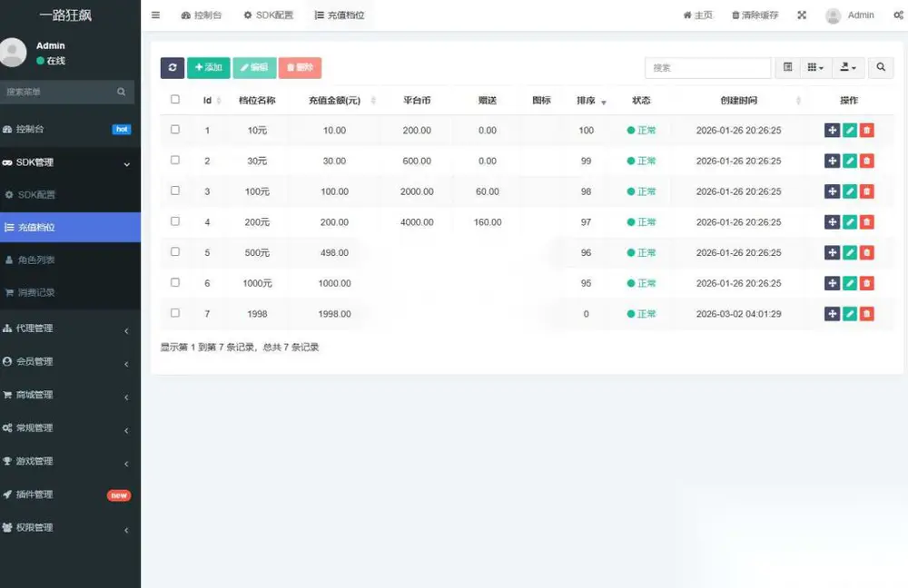Expand the 商城管理 sidebar menu
The image size is (908, 588).
point(70,396)
